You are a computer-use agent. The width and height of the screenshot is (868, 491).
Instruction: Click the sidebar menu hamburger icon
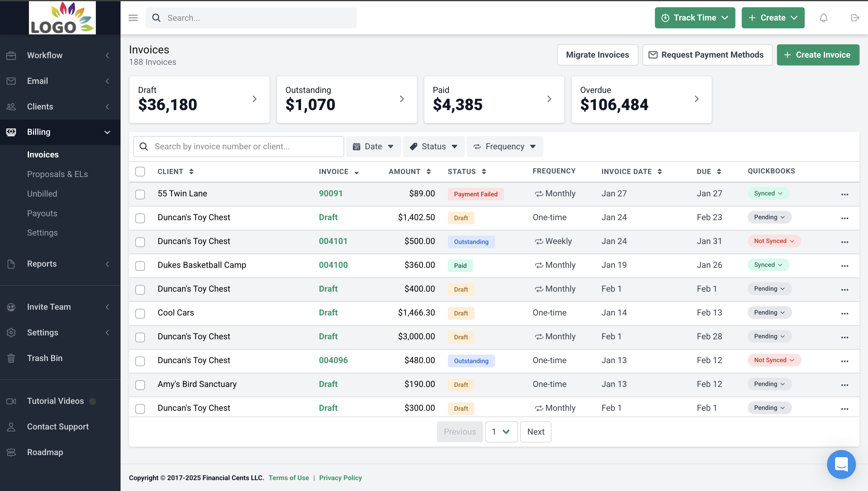tap(133, 18)
